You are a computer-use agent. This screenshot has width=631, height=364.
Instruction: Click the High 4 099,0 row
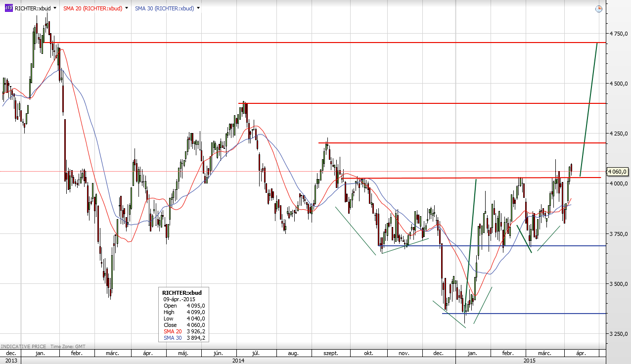[x=184, y=312]
